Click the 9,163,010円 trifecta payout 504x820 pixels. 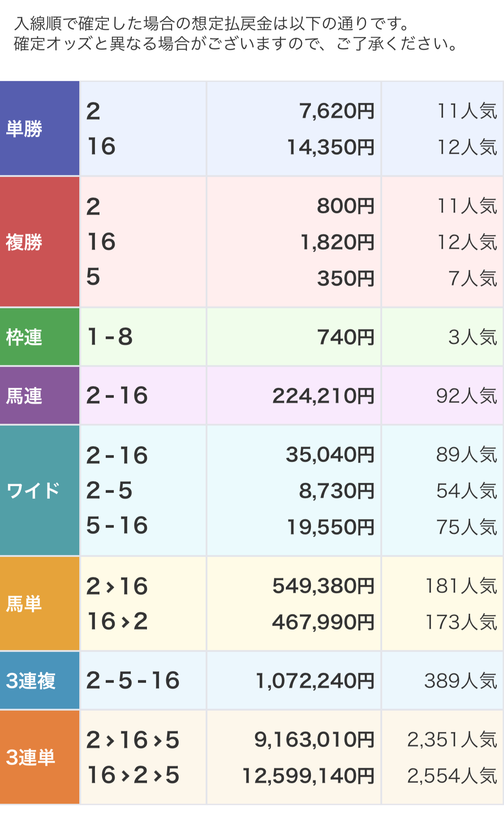[314, 739]
